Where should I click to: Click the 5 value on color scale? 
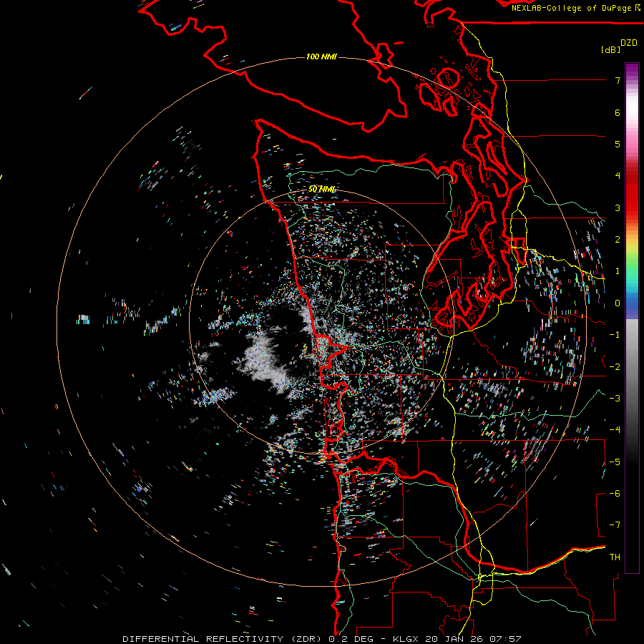point(618,144)
